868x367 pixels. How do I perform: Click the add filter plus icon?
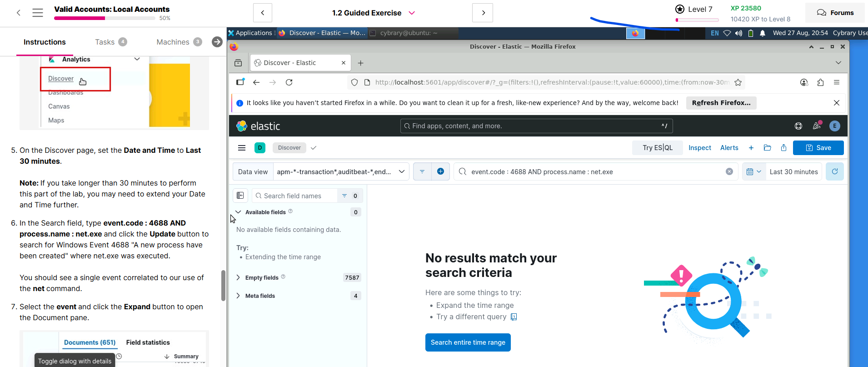click(440, 171)
